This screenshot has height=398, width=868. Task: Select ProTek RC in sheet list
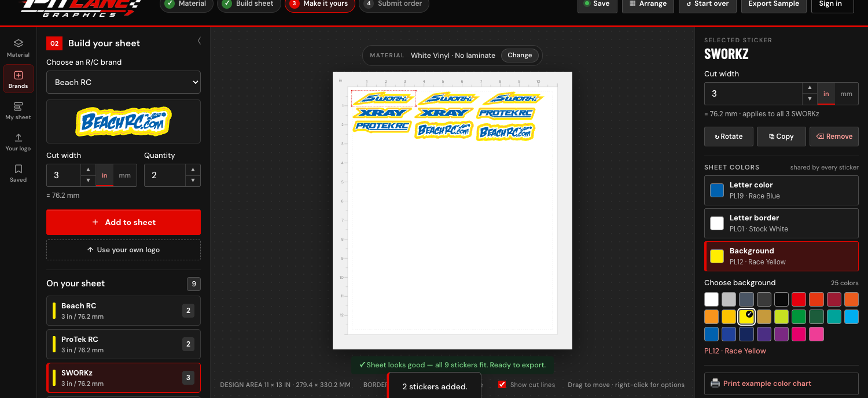click(123, 344)
